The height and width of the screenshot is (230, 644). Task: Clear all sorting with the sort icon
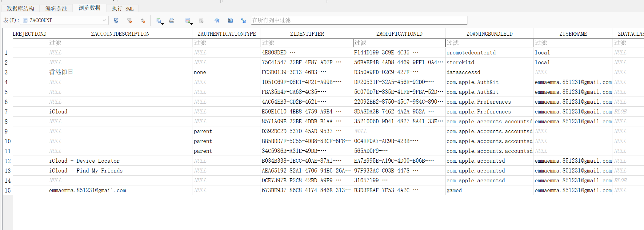click(143, 20)
